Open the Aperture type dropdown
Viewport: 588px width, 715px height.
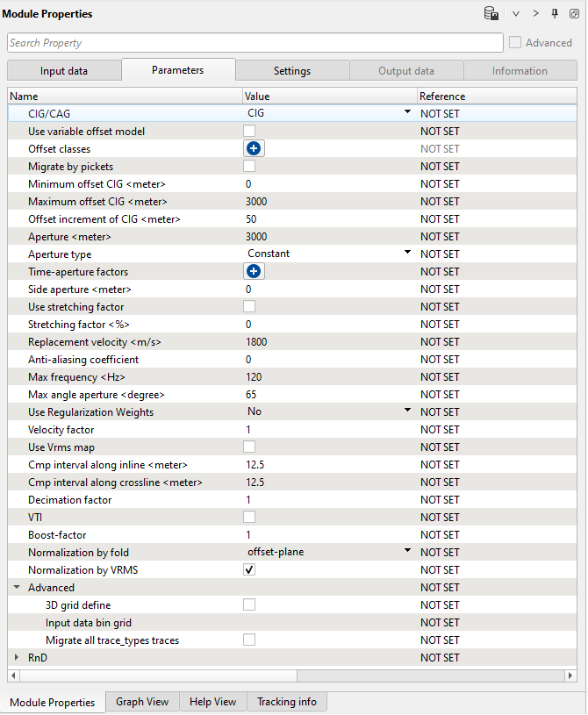click(x=407, y=254)
